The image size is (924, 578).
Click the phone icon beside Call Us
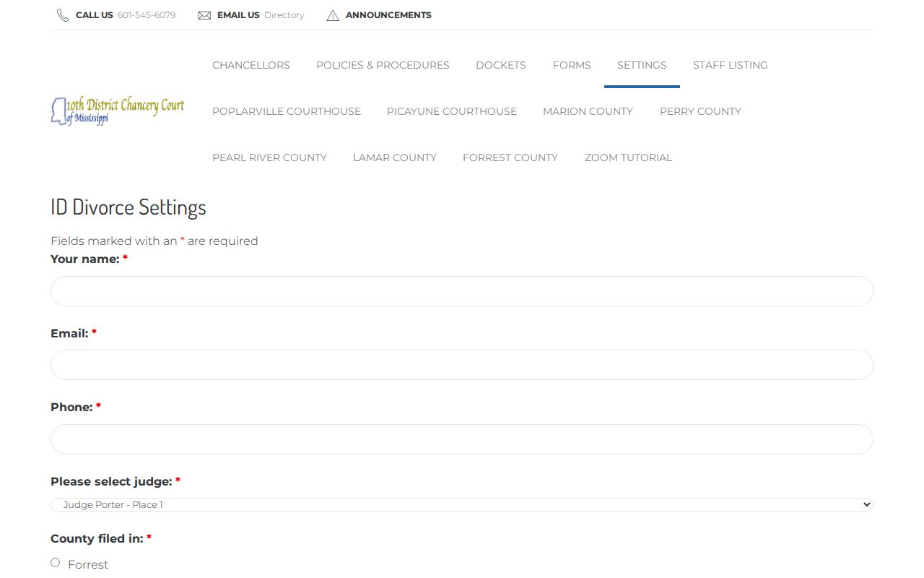[63, 15]
